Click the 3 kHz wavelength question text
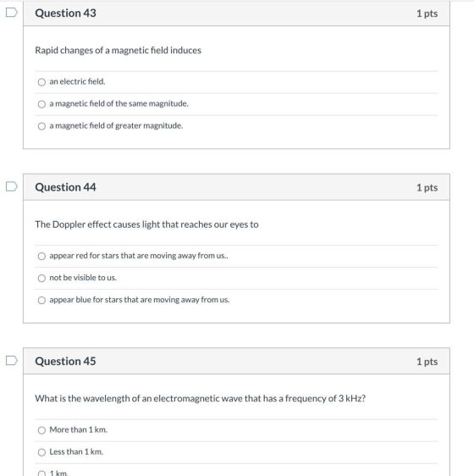The width and height of the screenshot is (474, 476). [201, 398]
